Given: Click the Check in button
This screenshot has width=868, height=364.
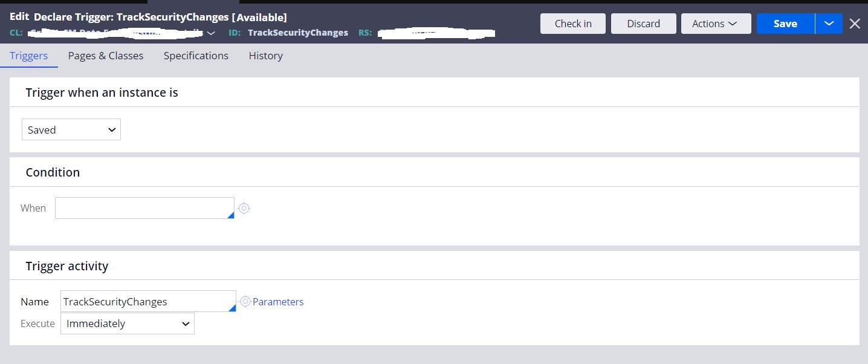Looking at the screenshot, I should click(572, 24).
